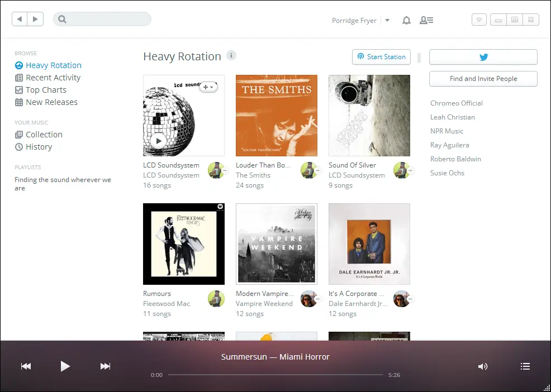Seek within the Summersun progress bar
This screenshot has height=392, width=551.
(x=275, y=375)
